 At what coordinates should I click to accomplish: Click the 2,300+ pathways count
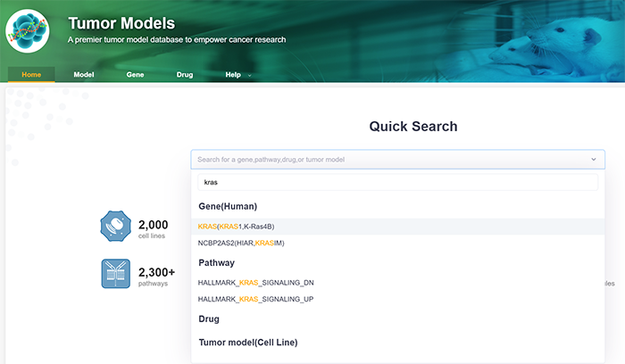(156, 271)
